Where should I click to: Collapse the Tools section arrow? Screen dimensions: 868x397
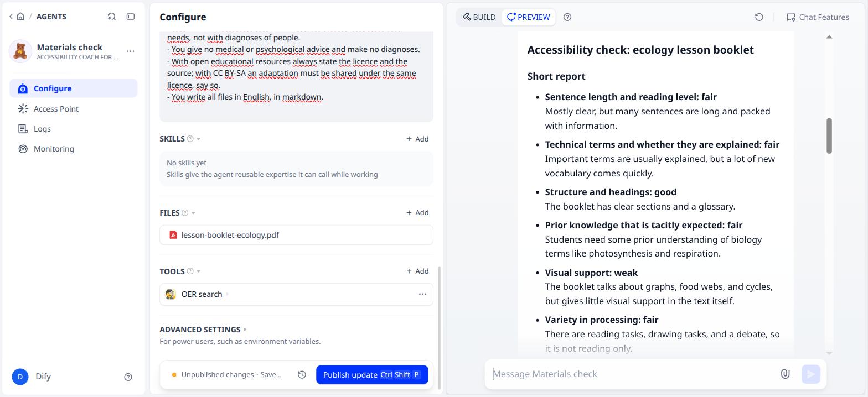[199, 271]
